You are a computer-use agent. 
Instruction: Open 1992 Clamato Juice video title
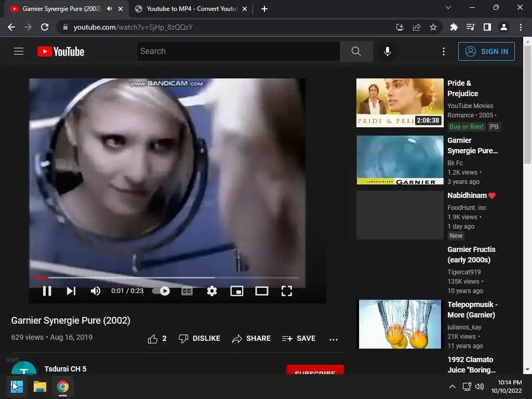[x=471, y=365]
